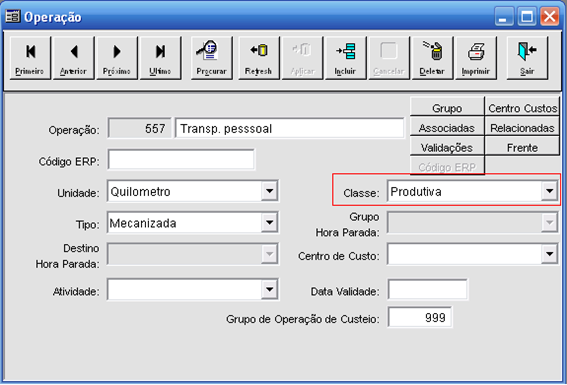The width and height of the screenshot is (567, 385).
Task: Open the Grupo Hora Parada dropdown
Action: (x=549, y=222)
